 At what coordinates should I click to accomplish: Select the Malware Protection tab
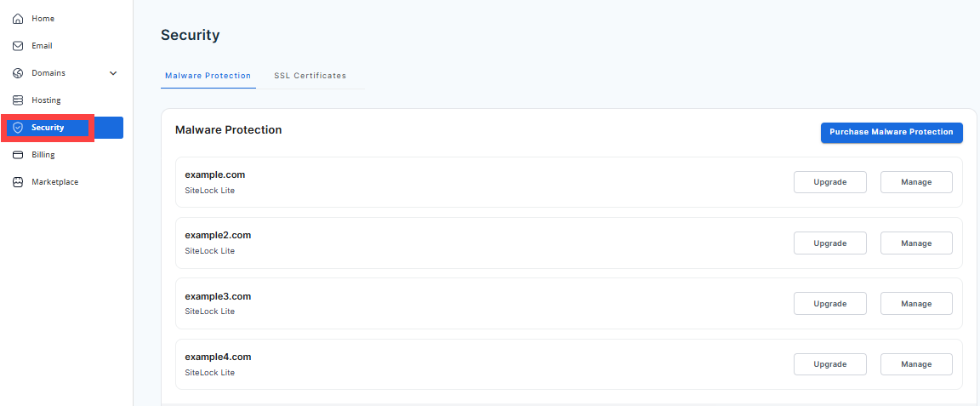[208, 76]
